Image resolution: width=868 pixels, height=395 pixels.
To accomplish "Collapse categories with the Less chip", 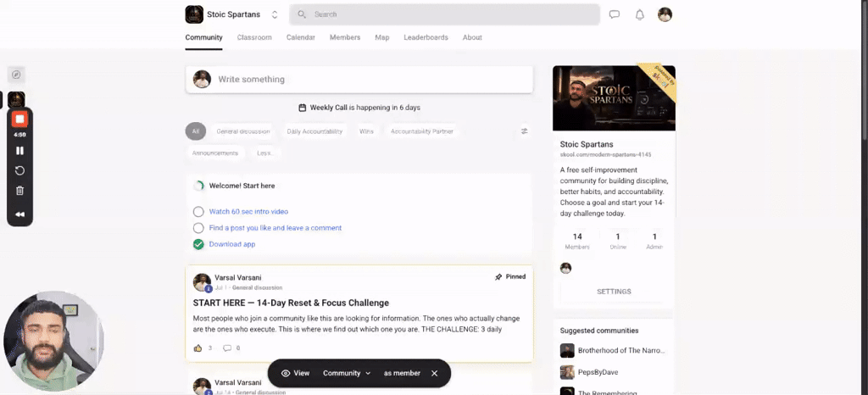I will [265, 153].
